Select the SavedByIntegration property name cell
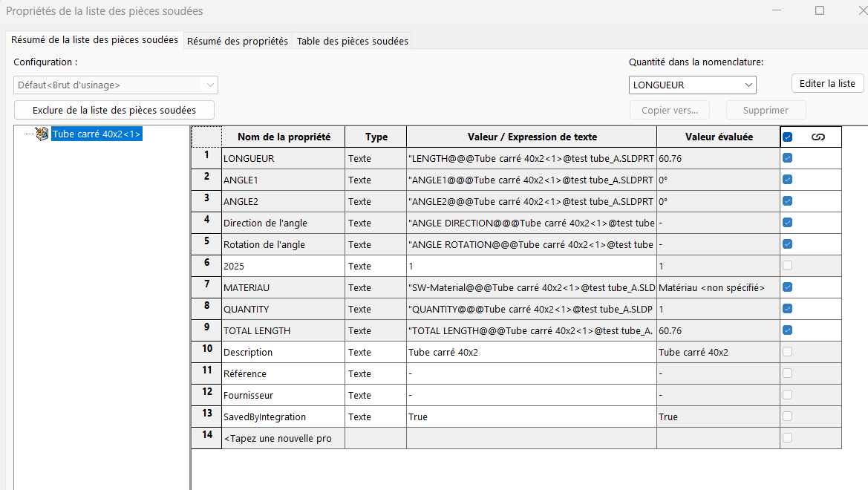The image size is (868, 490). pyautogui.click(x=283, y=416)
